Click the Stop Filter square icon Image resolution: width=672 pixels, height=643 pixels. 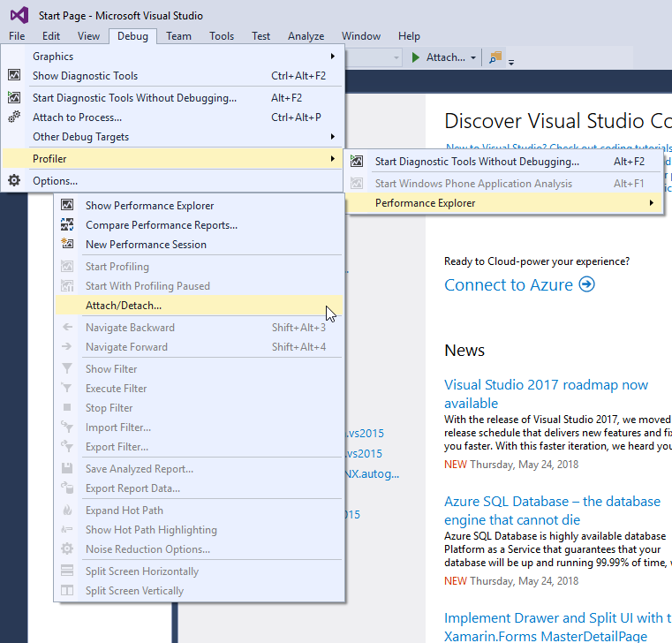click(x=67, y=407)
